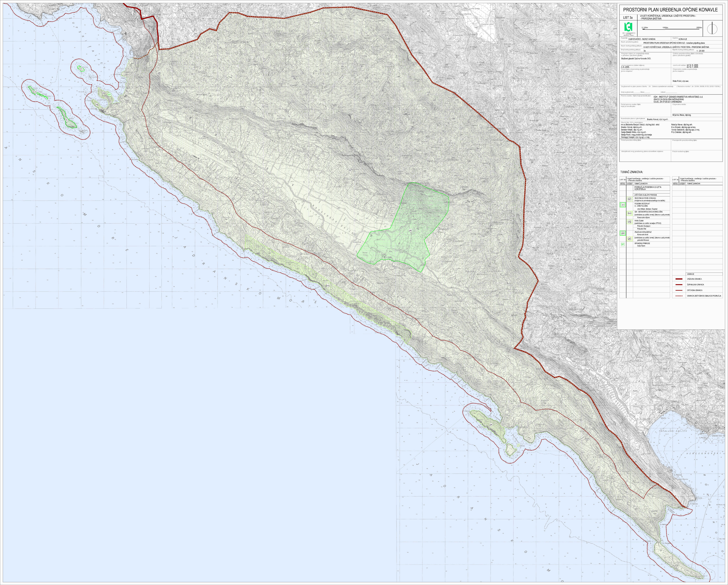The height and width of the screenshot is (585, 728).
Task: Click 'REGIONALNI PARK KONAVLE' legend entry
Action: pos(645,198)
